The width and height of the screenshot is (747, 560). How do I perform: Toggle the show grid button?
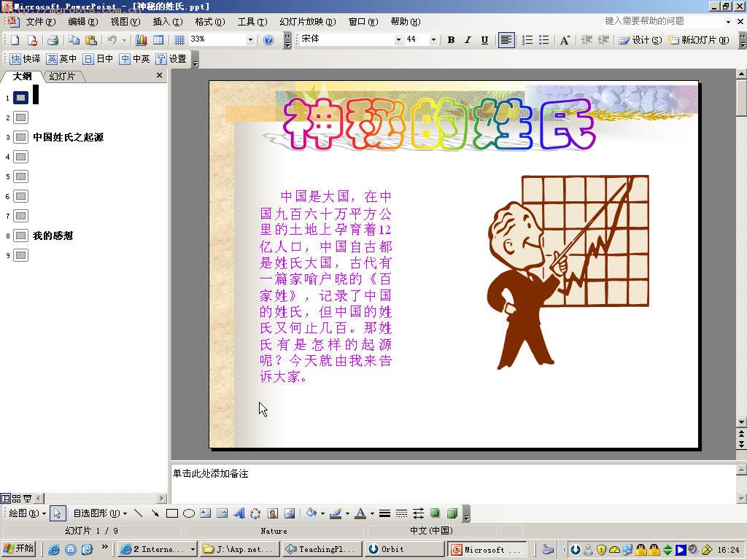click(x=179, y=40)
